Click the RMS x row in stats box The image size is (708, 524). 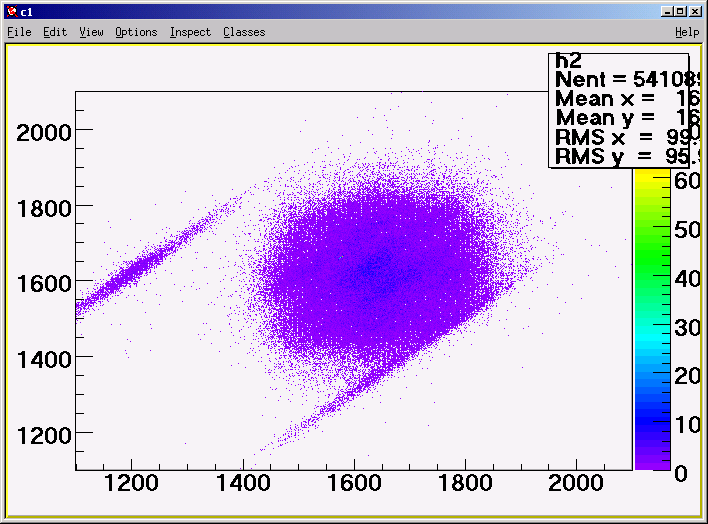628,137
